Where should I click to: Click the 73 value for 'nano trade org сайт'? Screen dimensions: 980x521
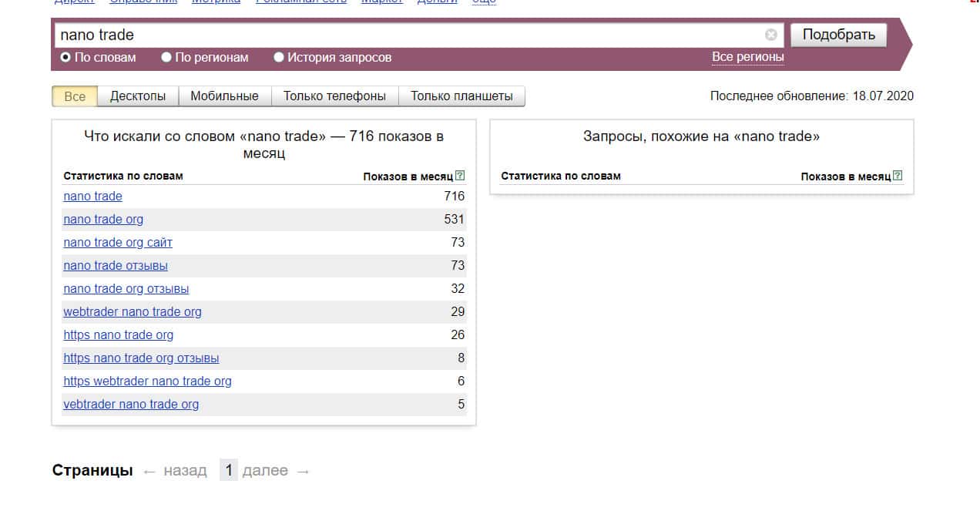click(458, 243)
